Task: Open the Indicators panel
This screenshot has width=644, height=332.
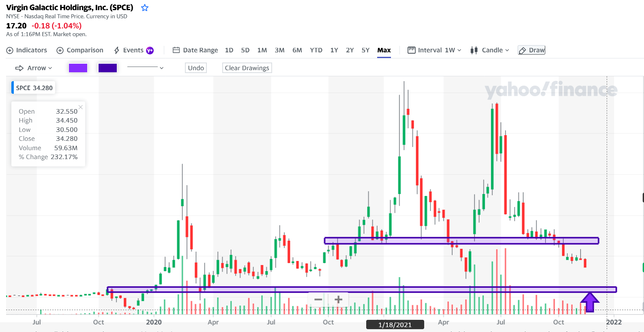Action: tap(27, 50)
